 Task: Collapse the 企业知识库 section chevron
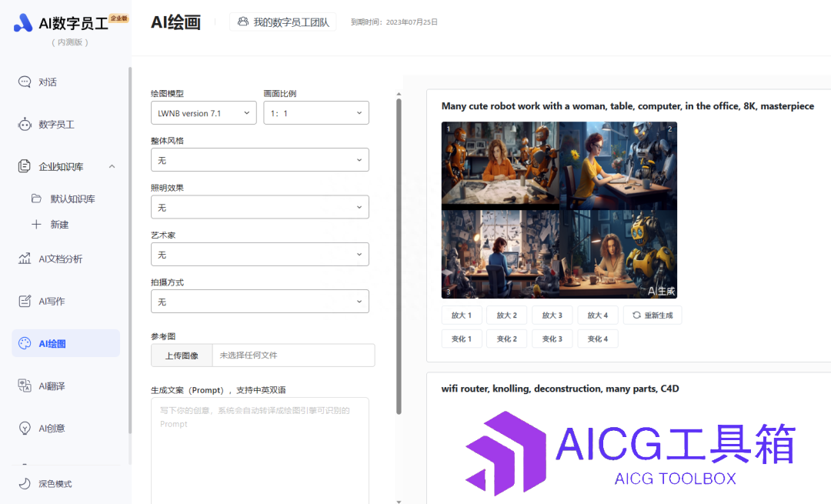pos(112,166)
